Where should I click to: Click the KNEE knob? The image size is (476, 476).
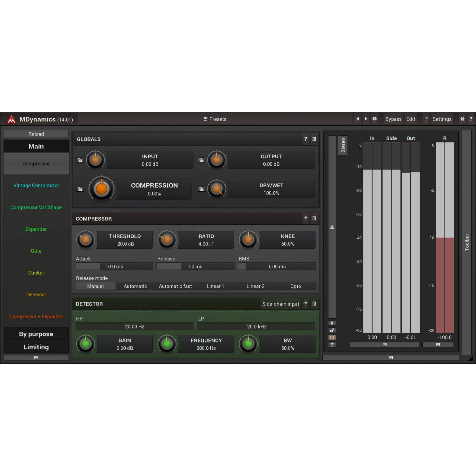coord(248,240)
